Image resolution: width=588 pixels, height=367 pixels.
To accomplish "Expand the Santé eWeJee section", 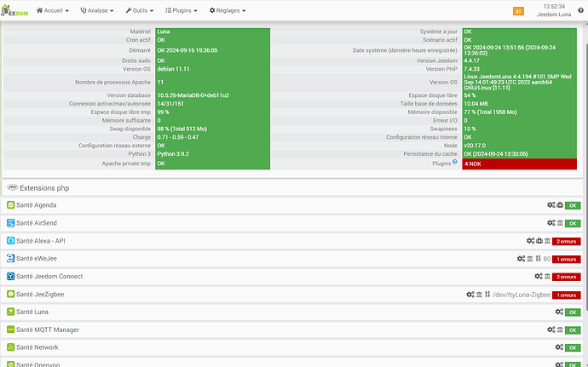I will (x=291, y=259).
